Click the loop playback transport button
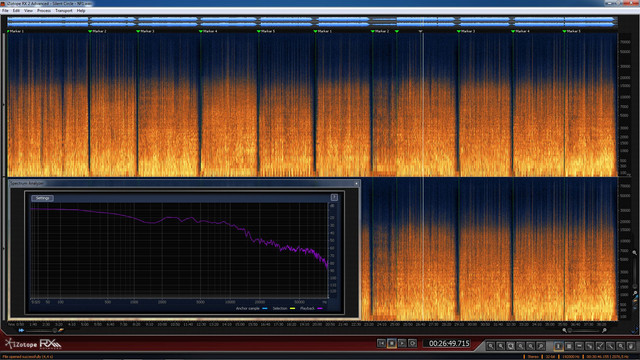This screenshot has height=360, width=640. 412,343
